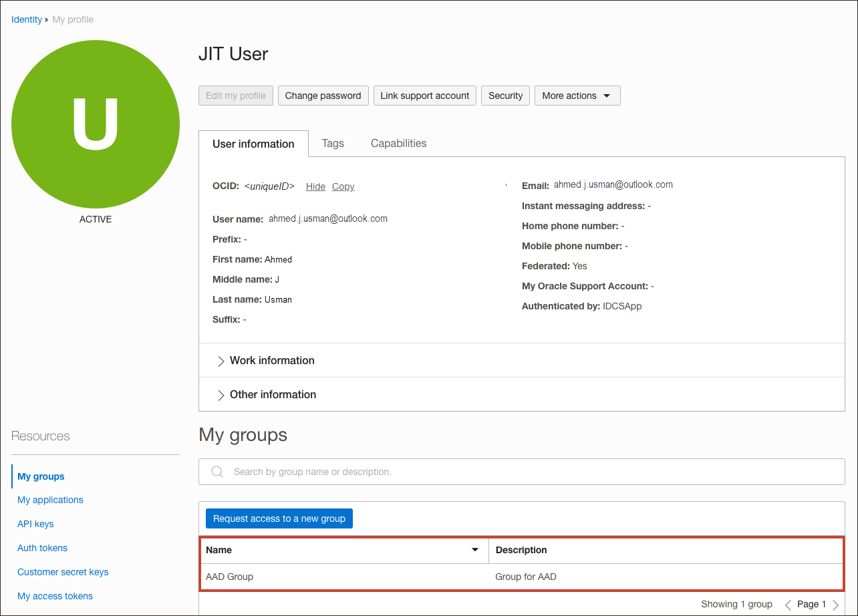View the API keys resource page
858x616 pixels.
(x=35, y=524)
